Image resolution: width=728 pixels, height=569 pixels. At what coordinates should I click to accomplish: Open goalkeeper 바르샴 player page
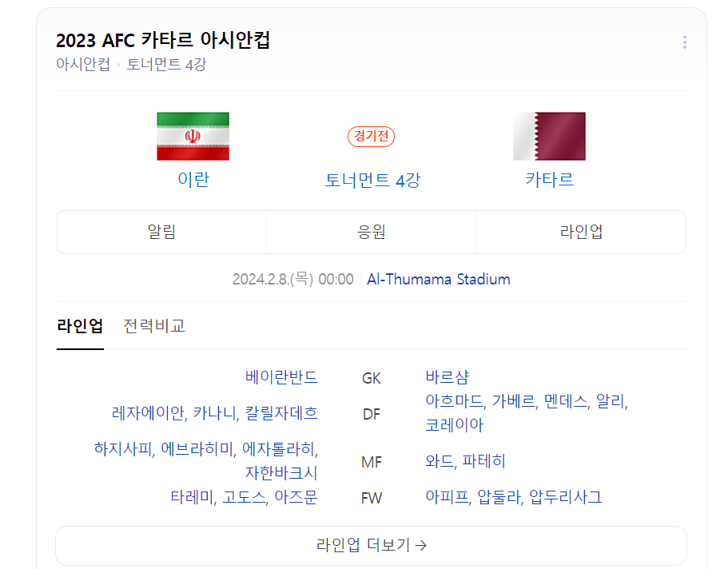[448, 377]
